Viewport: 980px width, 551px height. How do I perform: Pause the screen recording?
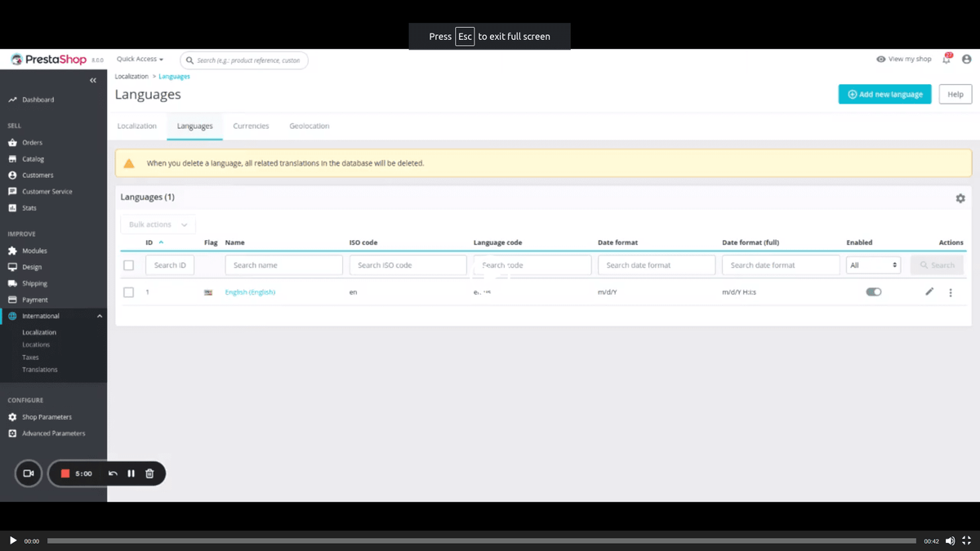coord(131,473)
